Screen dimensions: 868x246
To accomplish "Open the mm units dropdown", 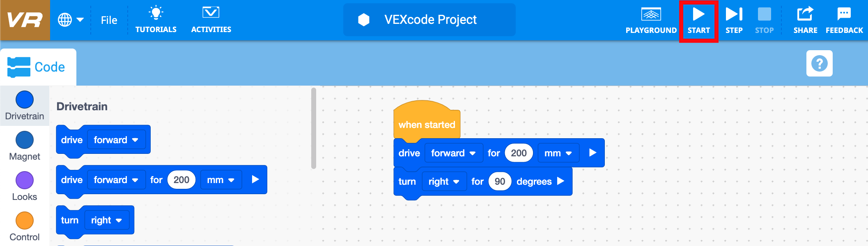I will (558, 153).
